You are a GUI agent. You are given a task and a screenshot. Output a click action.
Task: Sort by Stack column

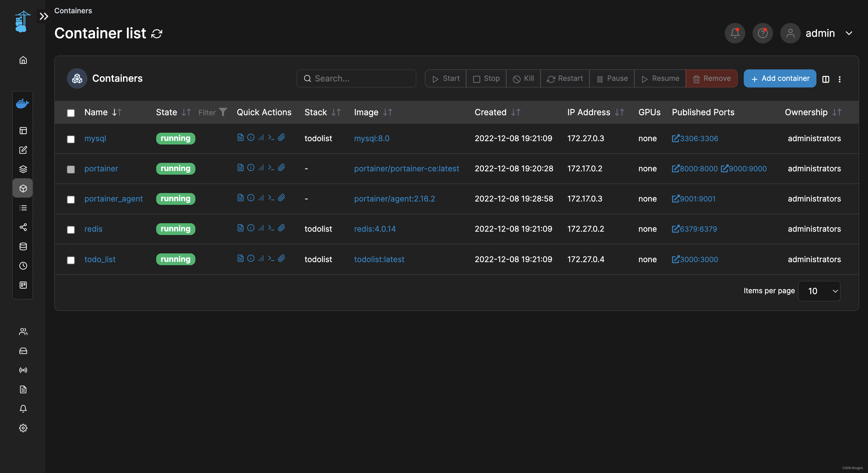[336, 112]
